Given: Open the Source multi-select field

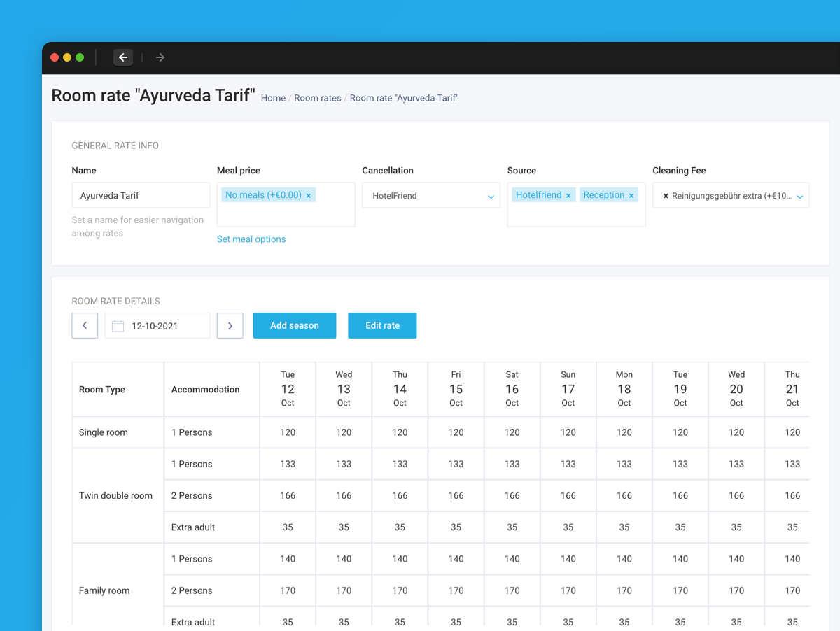Looking at the screenshot, I should 575,215.
